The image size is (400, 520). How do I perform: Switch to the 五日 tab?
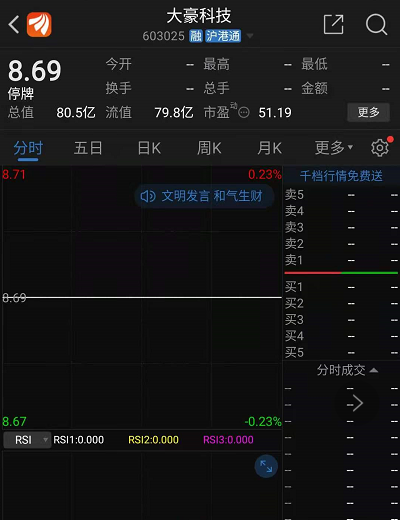88,148
